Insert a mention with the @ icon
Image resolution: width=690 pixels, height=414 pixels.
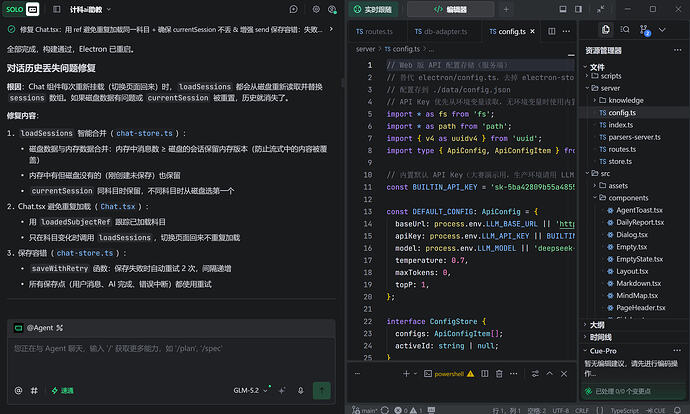(x=18, y=390)
